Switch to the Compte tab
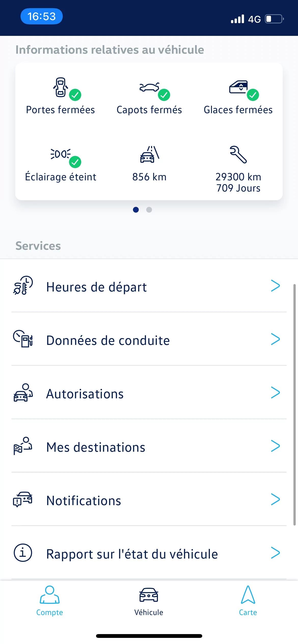Viewport: 298px width, 644px height. click(50, 601)
